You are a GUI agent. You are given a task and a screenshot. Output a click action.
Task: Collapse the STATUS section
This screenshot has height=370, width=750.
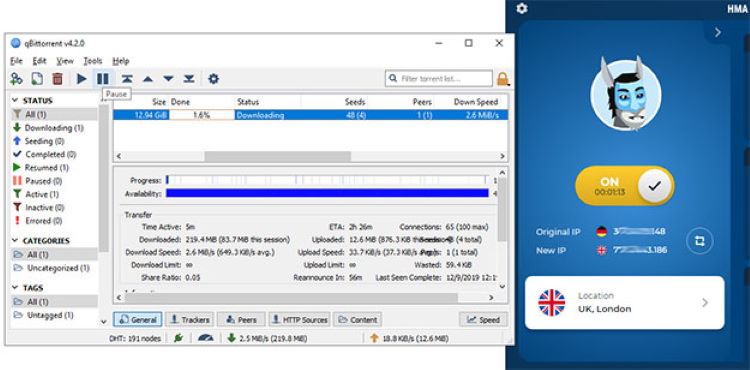[x=15, y=101]
